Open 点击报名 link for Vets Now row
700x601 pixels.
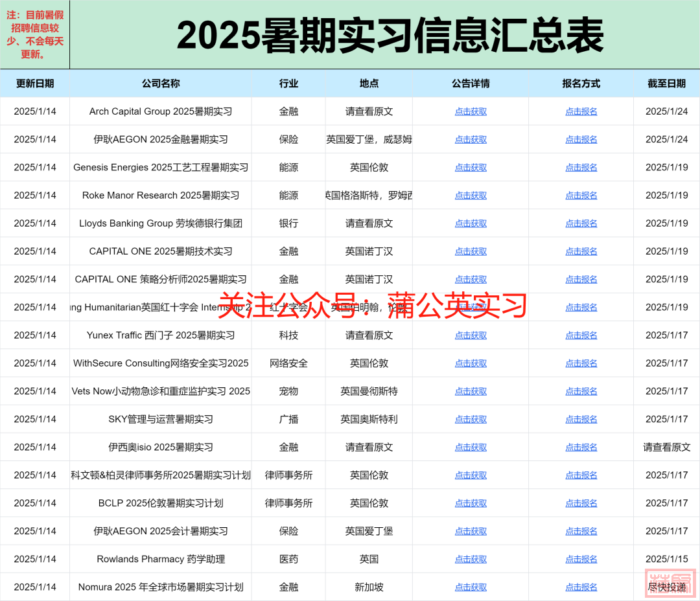(581, 391)
